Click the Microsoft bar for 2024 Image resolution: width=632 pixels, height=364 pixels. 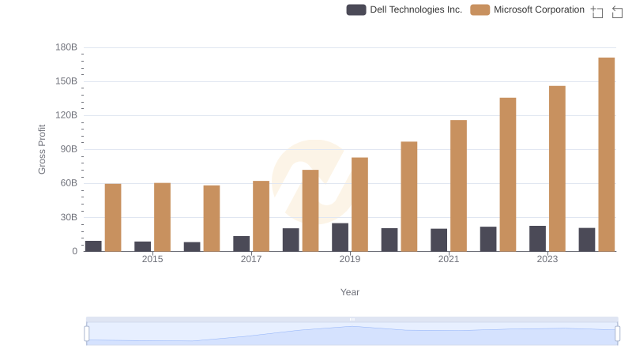pos(607,155)
